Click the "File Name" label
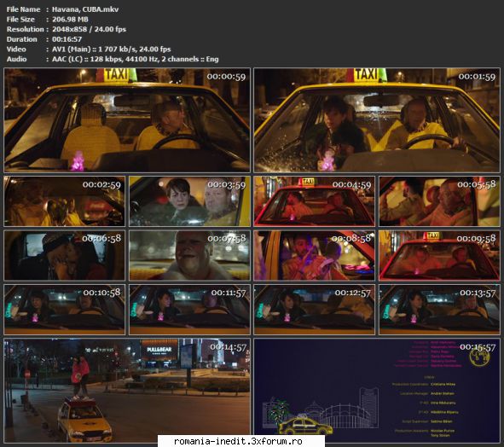This screenshot has width=504, height=447. pos(23,9)
